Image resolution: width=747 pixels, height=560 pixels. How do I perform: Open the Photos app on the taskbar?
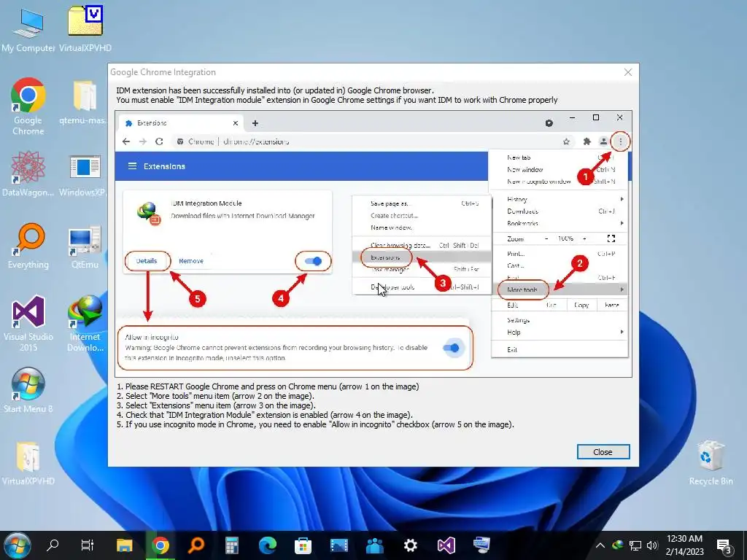(x=338, y=545)
